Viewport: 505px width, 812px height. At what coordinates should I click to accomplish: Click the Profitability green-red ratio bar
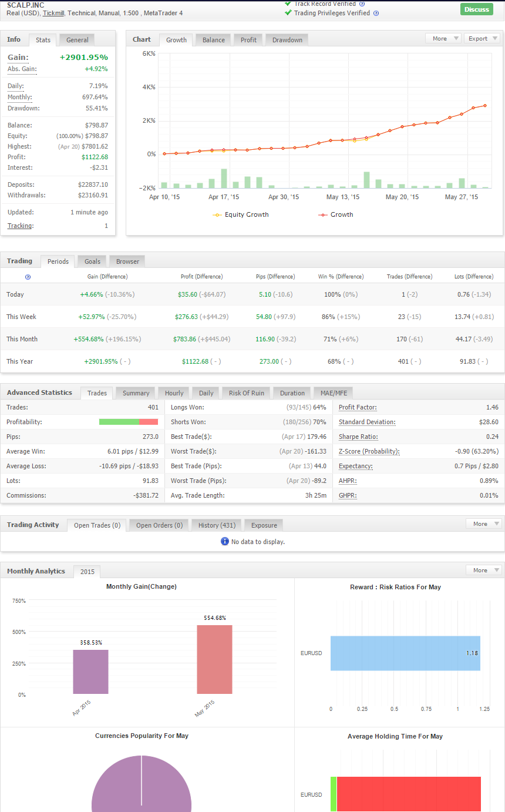129,422
